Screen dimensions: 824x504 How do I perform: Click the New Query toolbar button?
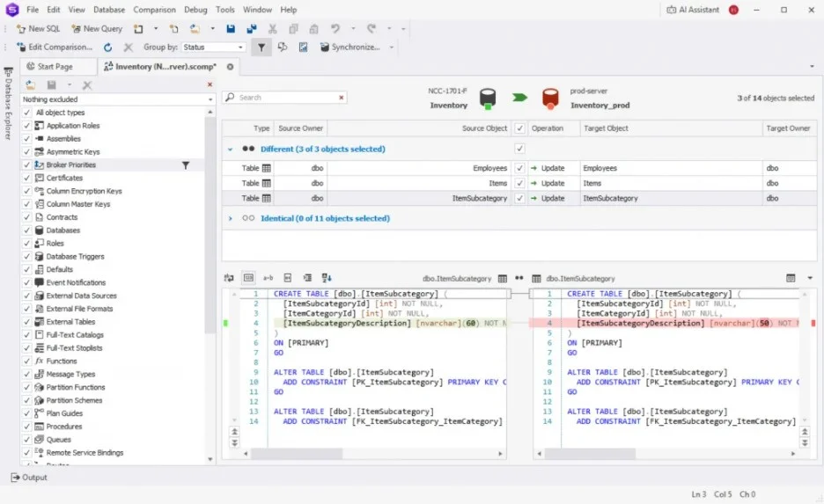click(97, 29)
